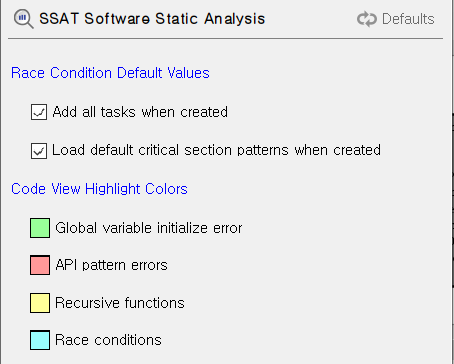
Task: Open the red API pattern errors color swatch
Action: (40, 265)
